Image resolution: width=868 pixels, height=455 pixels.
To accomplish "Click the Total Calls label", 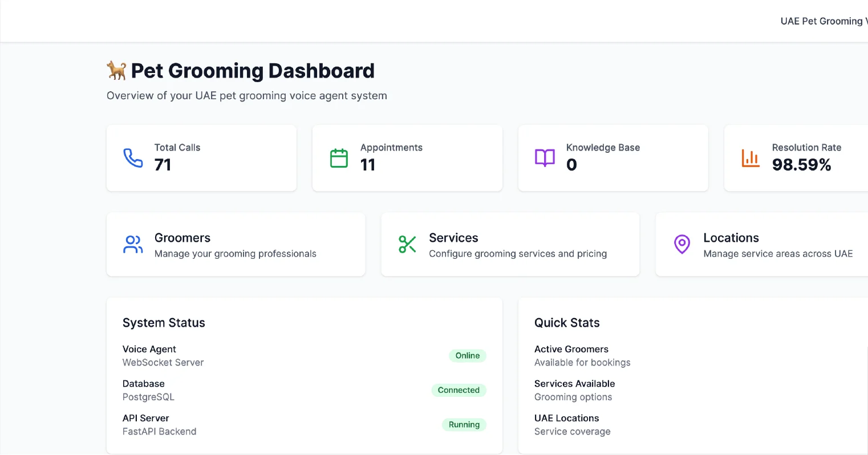I will coord(177,148).
